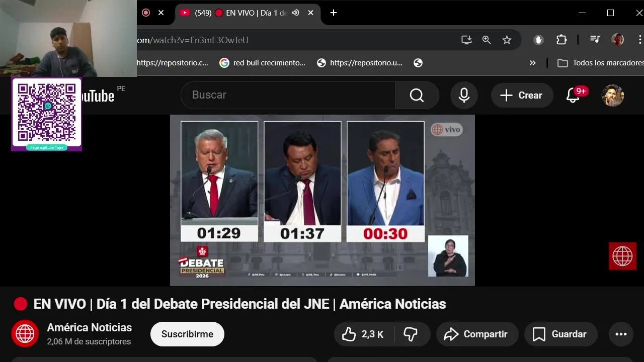644x362 pixels.
Task: Open the repositorio.u... bookmark
Action: [360, 63]
